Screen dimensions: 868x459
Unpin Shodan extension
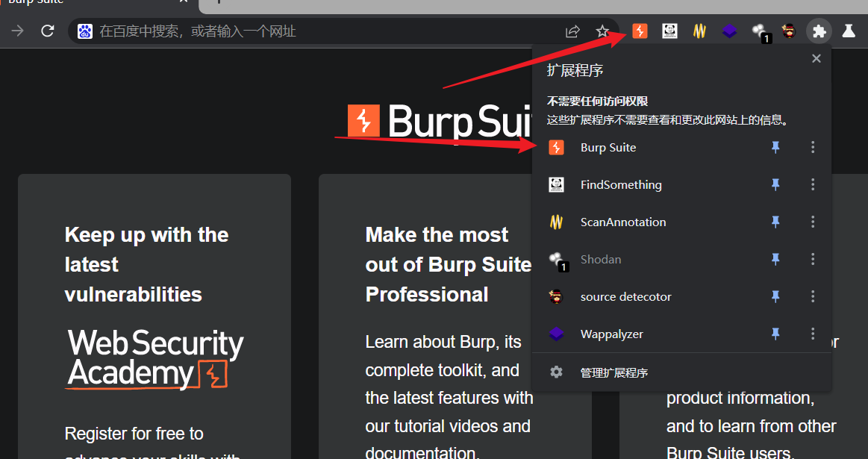pos(775,259)
